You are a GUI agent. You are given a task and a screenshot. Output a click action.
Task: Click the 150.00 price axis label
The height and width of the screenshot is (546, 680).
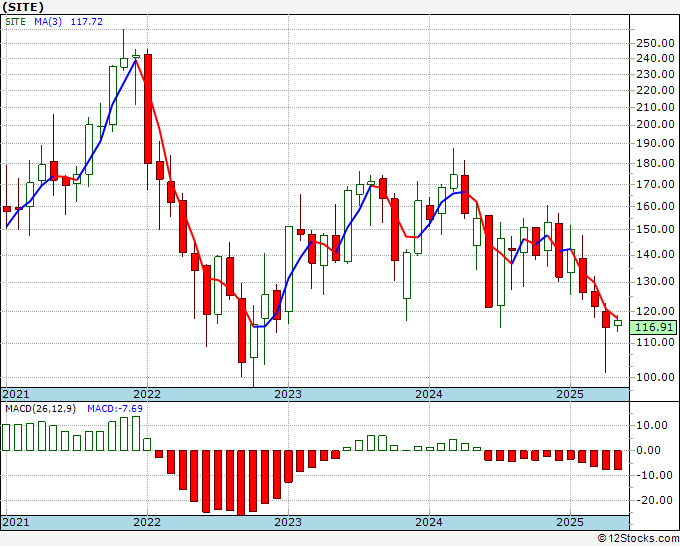[655, 229]
